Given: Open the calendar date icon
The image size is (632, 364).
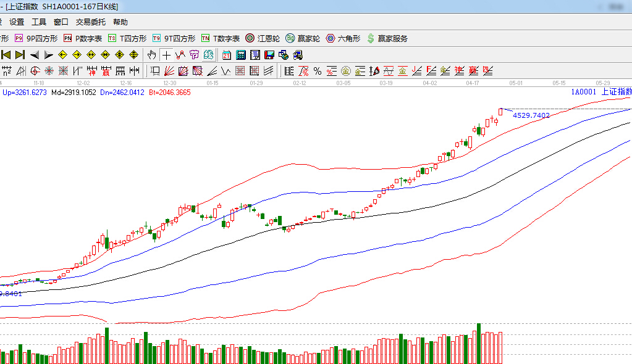Looking at the screenshot, I should 227,55.
